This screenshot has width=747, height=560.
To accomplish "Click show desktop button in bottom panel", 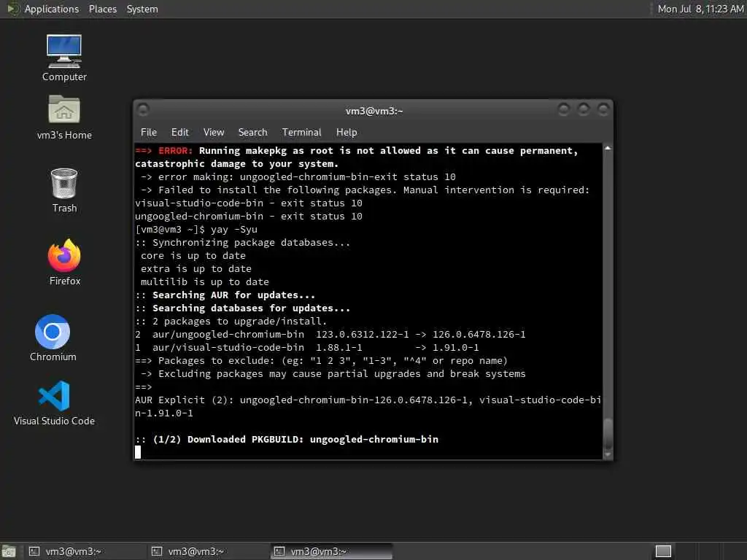I will pyautogui.click(x=9, y=552).
